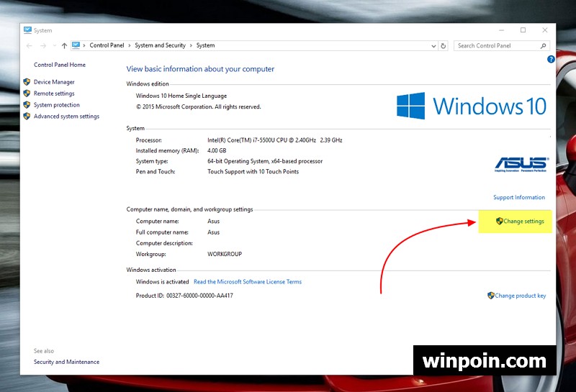Open Advanced system settings
Image resolution: width=576 pixels, height=392 pixels.
[66, 116]
